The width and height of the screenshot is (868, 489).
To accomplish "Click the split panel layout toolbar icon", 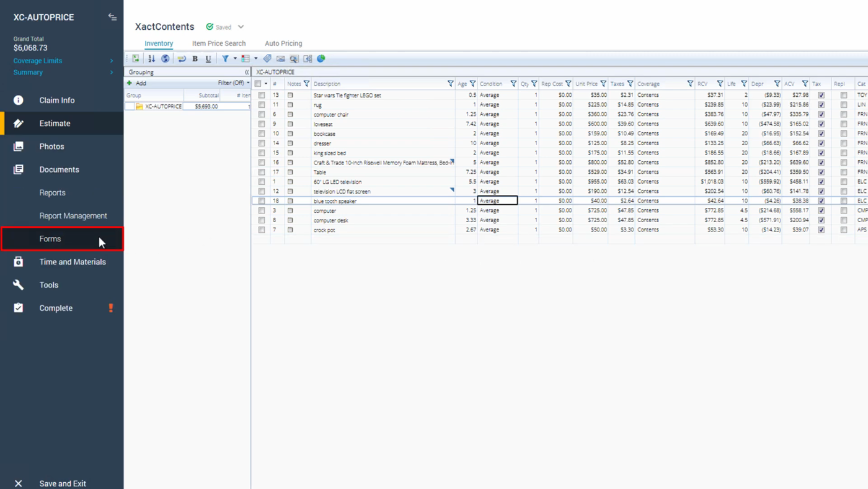I will tap(308, 58).
